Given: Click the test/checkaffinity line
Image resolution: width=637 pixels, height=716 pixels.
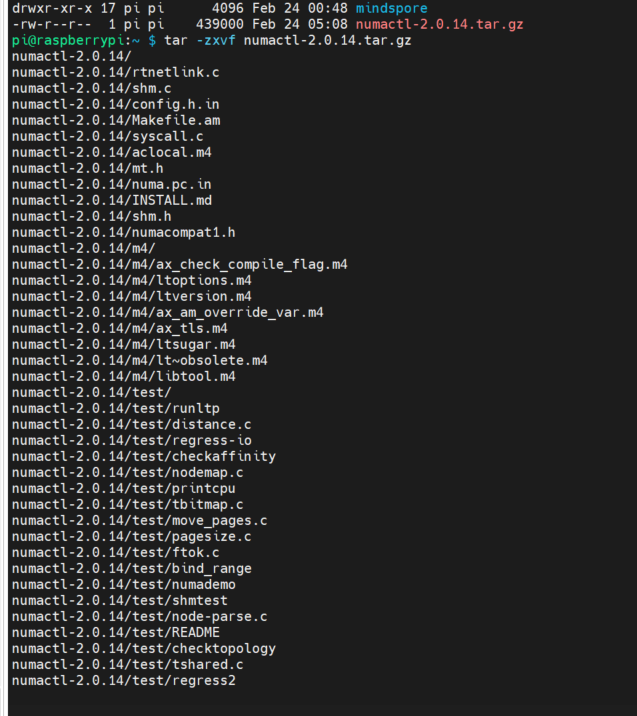Looking at the screenshot, I should tap(143, 456).
